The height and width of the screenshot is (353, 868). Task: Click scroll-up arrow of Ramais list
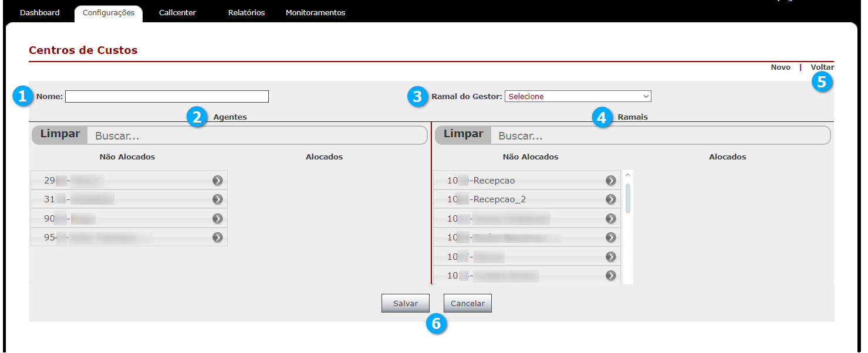(627, 175)
